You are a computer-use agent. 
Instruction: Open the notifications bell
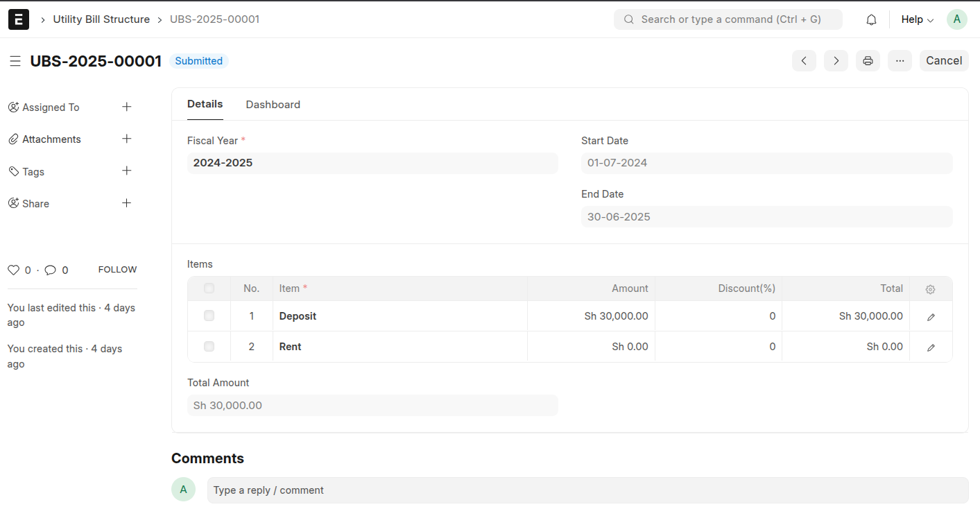(872, 19)
